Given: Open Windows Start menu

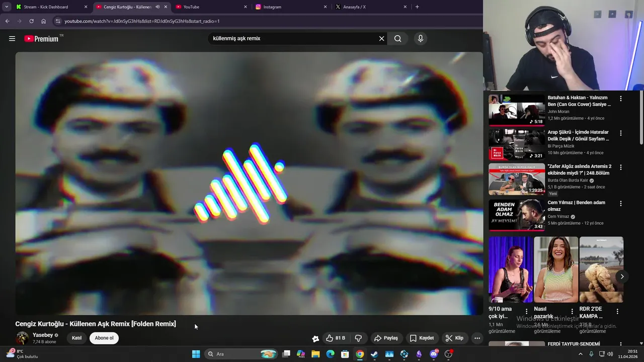Looking at the screenshot, I should click(196, 354).
